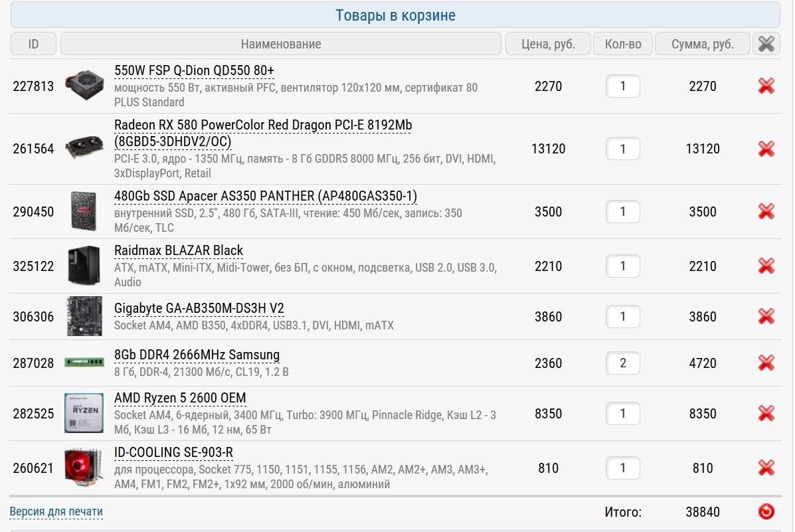Click the clear-all cross icon in header

click(766, 44)
